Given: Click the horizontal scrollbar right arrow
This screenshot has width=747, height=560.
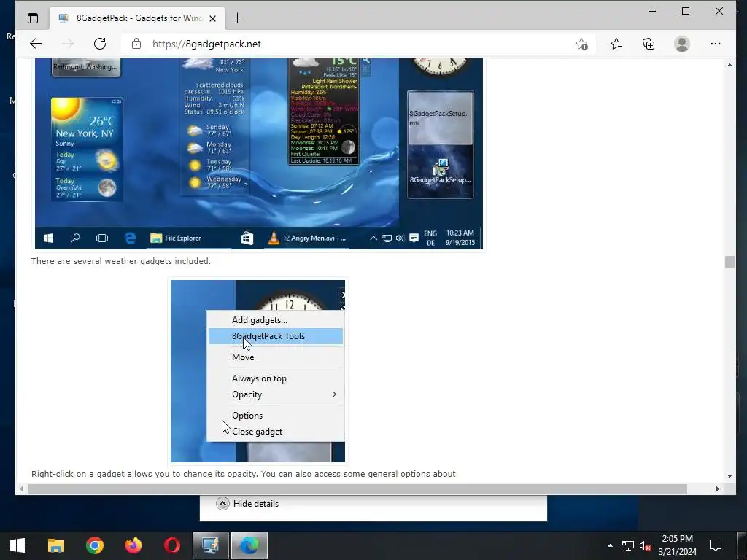Looking at the screenshot, I should click(x=718, y=489).
